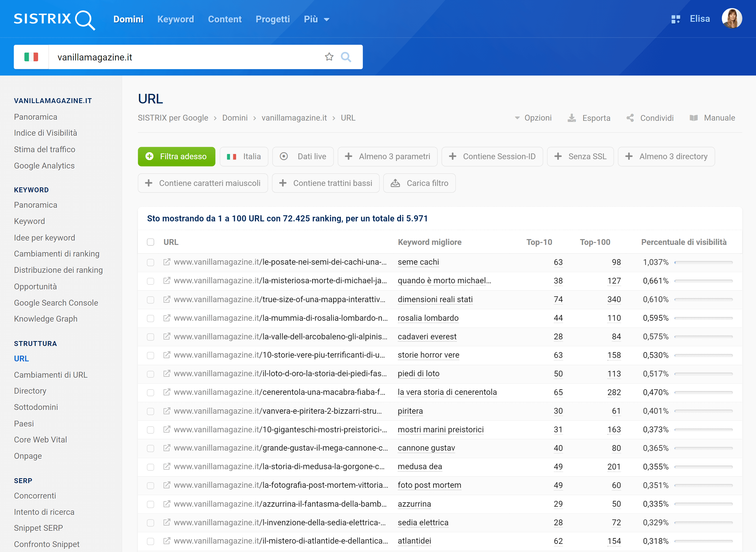Expand the Più dropdown menu
Screen dimensions: 756x552
click(316, 19)
